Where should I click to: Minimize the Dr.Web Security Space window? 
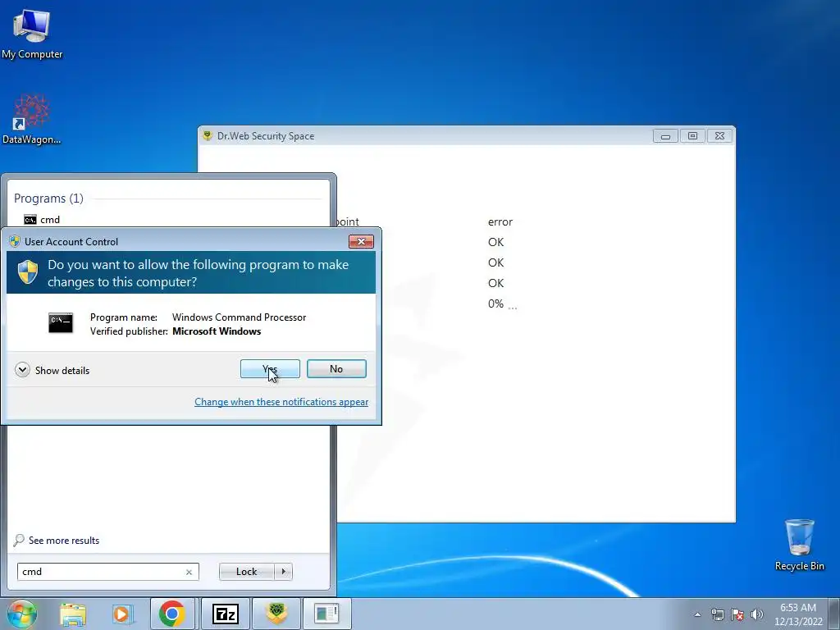665,136
